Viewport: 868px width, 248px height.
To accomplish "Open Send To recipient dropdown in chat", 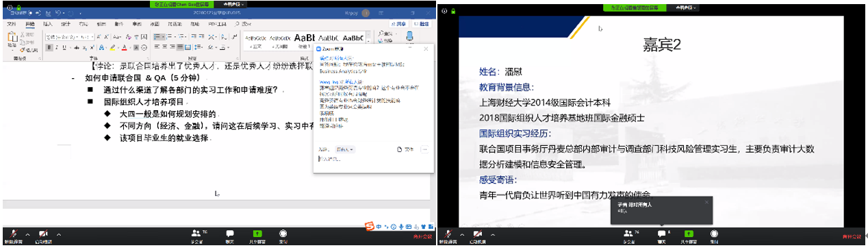I will tap(345, 149).
